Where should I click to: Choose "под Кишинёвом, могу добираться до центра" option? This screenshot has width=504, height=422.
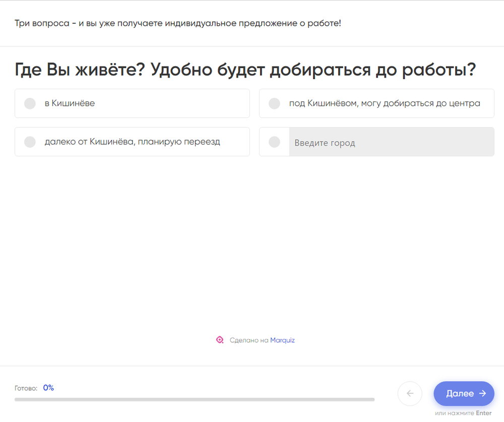[x=376, y=103]
